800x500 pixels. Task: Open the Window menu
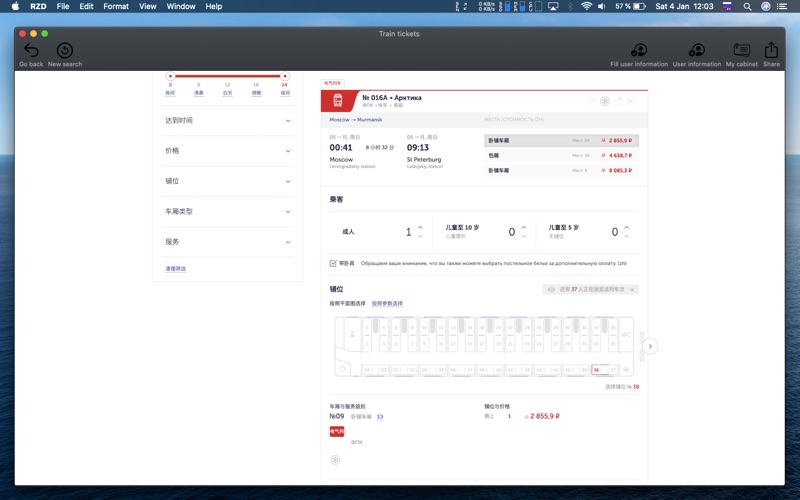tap(181, 6)
